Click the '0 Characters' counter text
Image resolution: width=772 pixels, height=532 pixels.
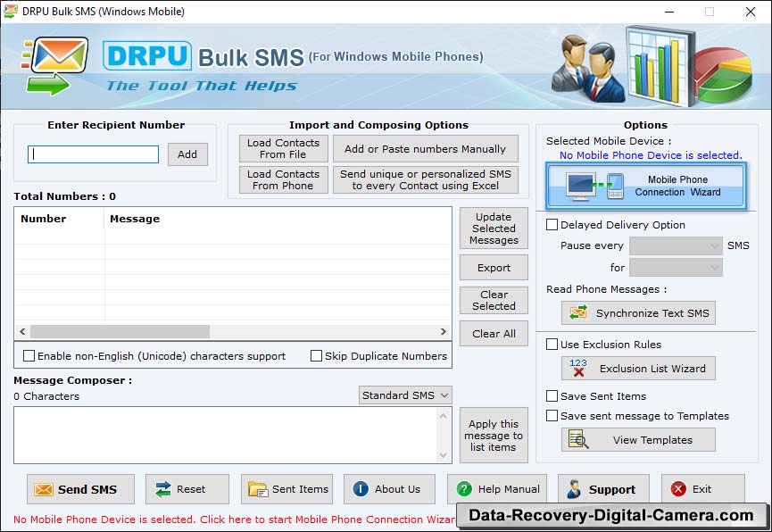pos(46,396)
